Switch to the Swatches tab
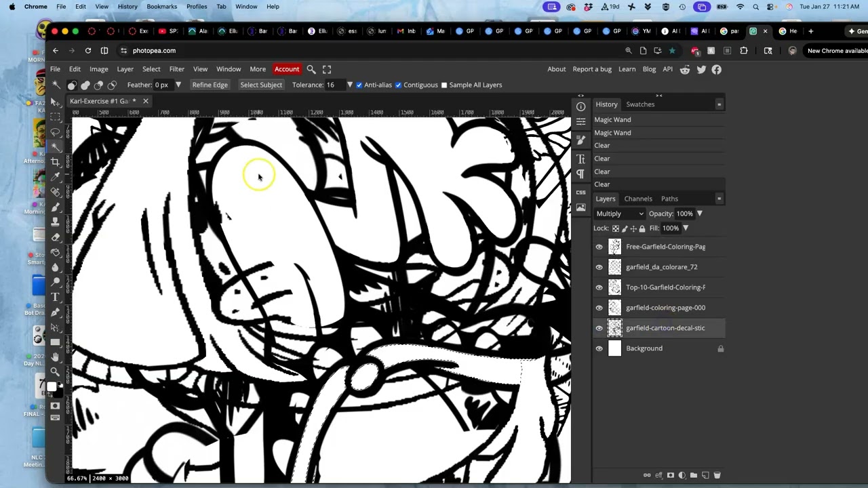The height and width of the screenshot is (488, 868). [640, 104]
